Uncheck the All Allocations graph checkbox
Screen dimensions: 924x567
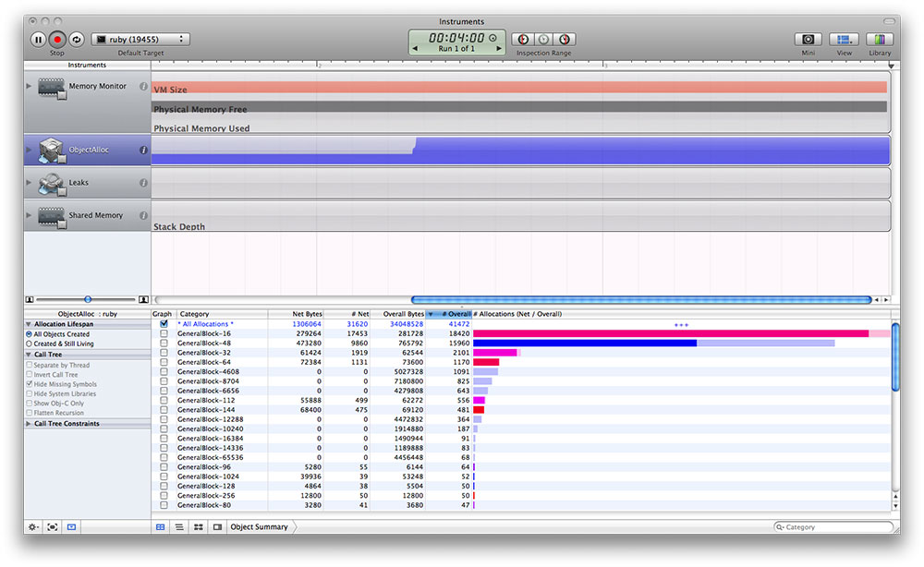pyautogui.click(x=164, y=324)
